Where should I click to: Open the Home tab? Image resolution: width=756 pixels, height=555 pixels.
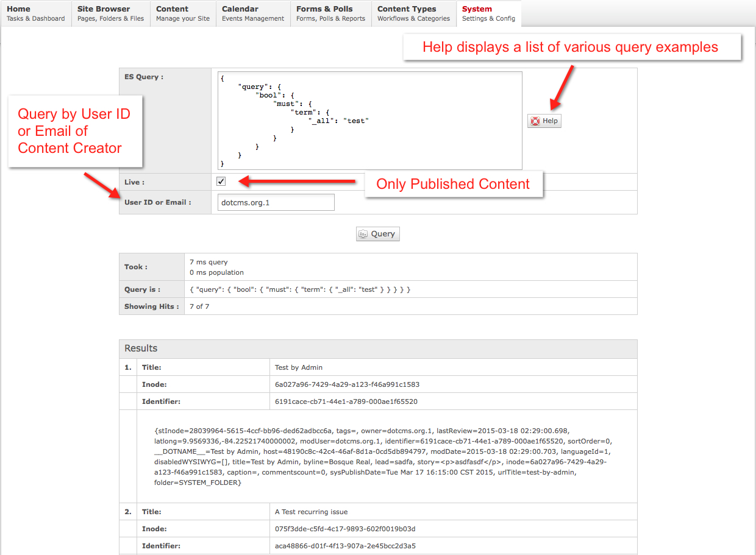35,13
